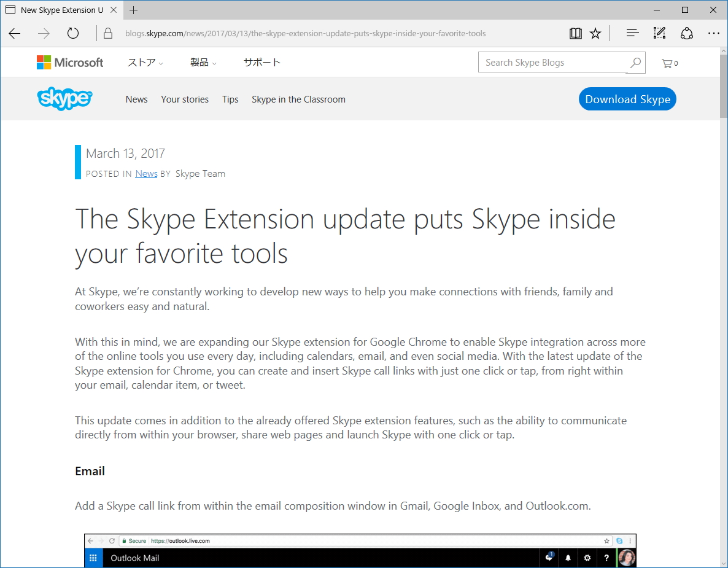728x568 pixels.
Task: Share this page from Edge toolbar
Action: coord(686,33)
